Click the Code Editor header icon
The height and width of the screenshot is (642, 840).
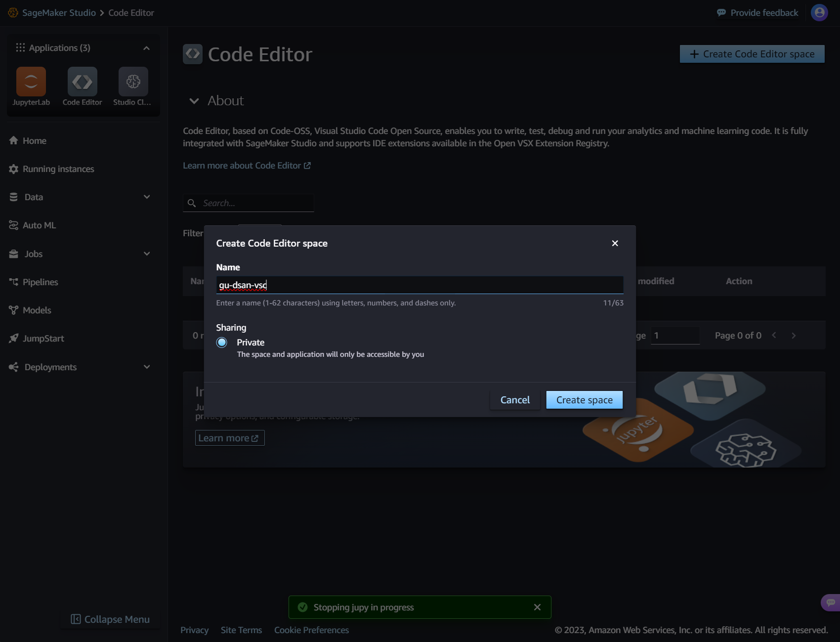point(193,54)
